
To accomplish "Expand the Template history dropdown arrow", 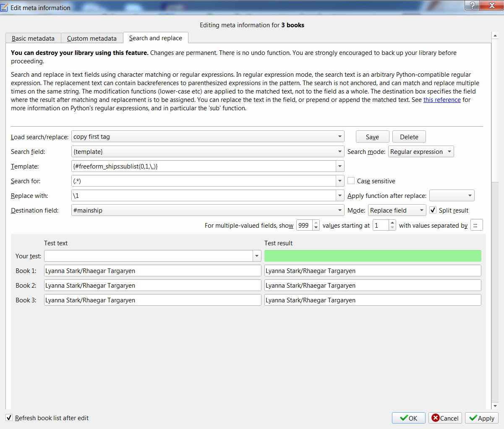I will [x=340, y=166].
